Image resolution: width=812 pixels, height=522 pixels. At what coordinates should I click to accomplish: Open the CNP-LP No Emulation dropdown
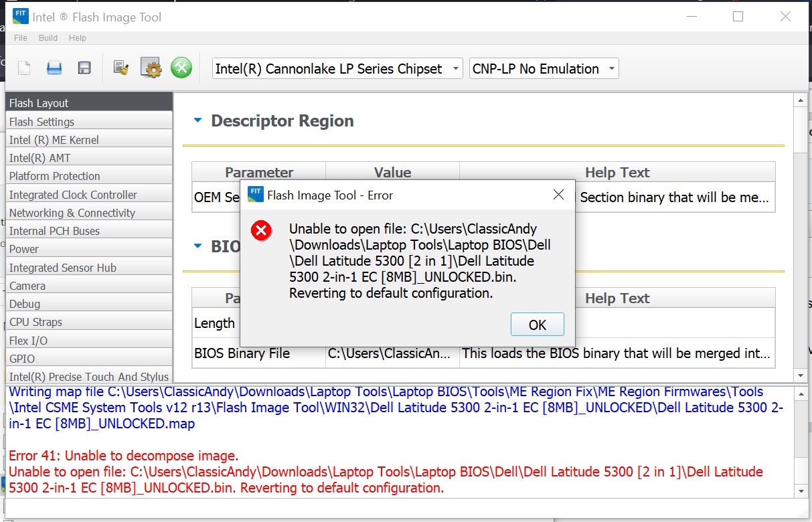point(544,68)
